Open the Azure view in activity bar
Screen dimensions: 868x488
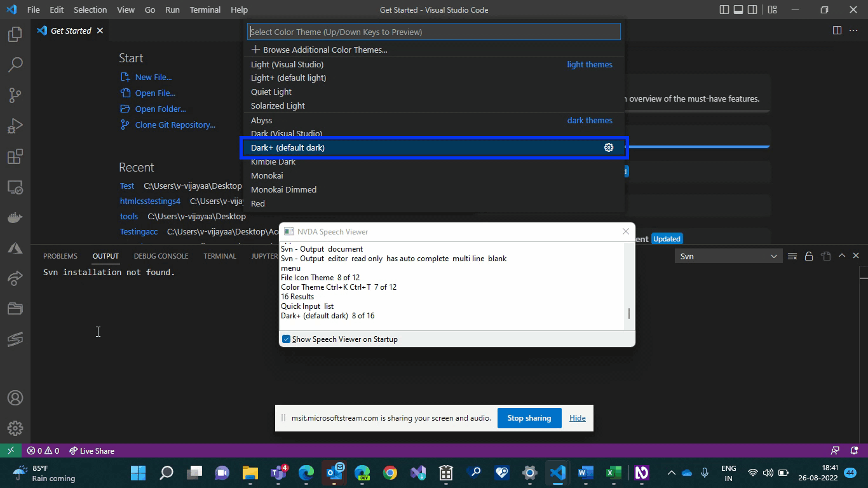pyautogui.click(x=15, y=248)
